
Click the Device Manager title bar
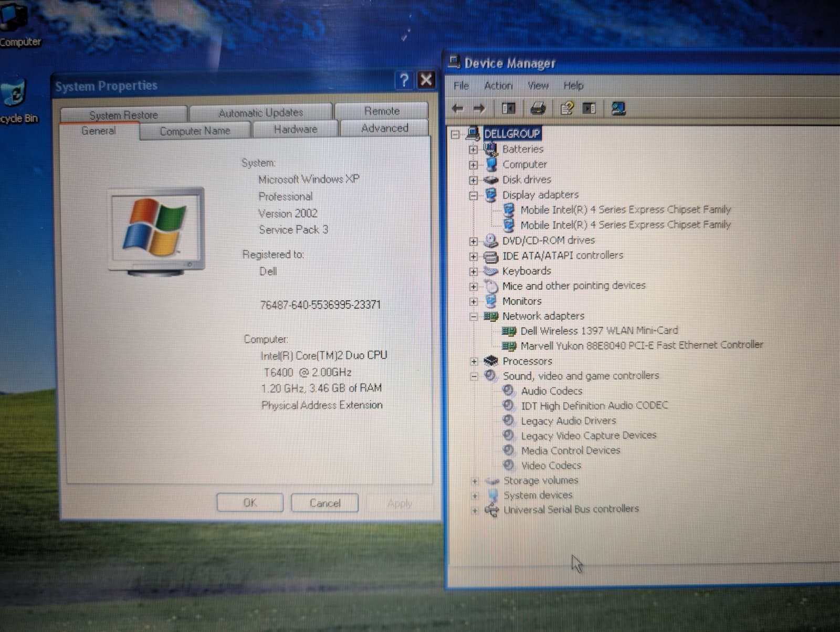tap(642, 63)
